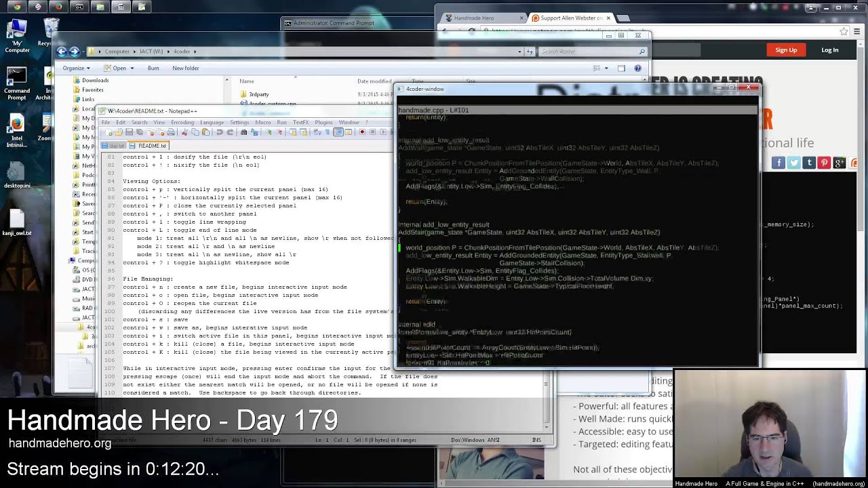Click Burn in Explorer toolbar
Screen dimensions: 868x488
coord(153,68)
